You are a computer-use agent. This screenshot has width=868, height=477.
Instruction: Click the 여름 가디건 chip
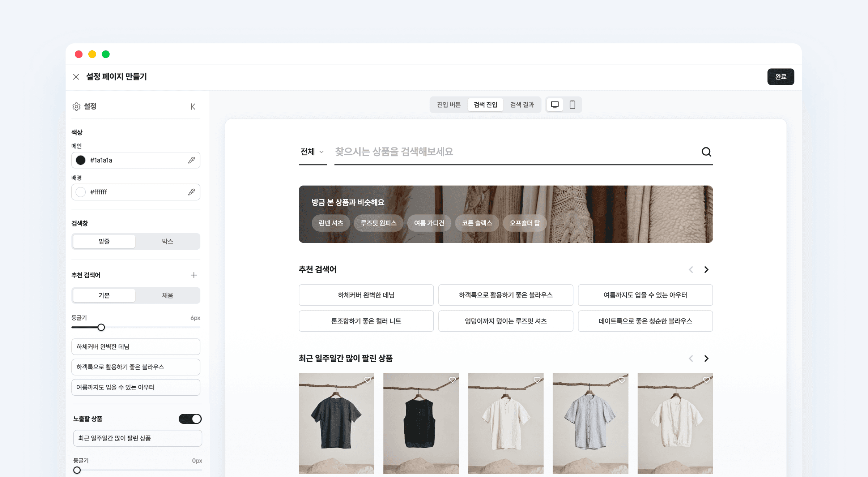coord(429,223)
